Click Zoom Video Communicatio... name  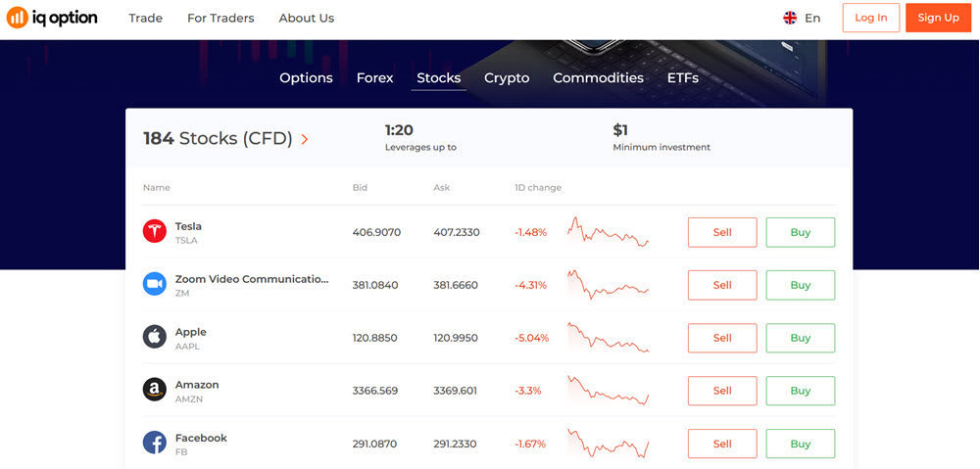[x=252, y=279]
